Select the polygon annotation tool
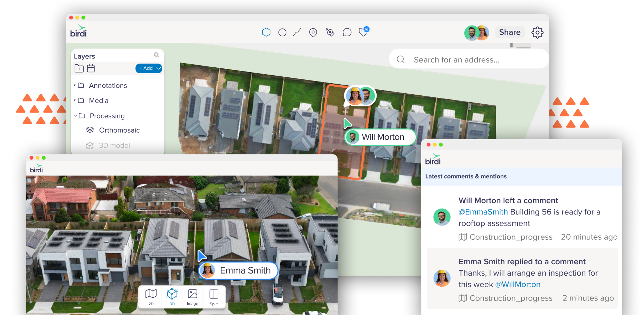This screenshot has height=315, width=644. tap(266, 32)
